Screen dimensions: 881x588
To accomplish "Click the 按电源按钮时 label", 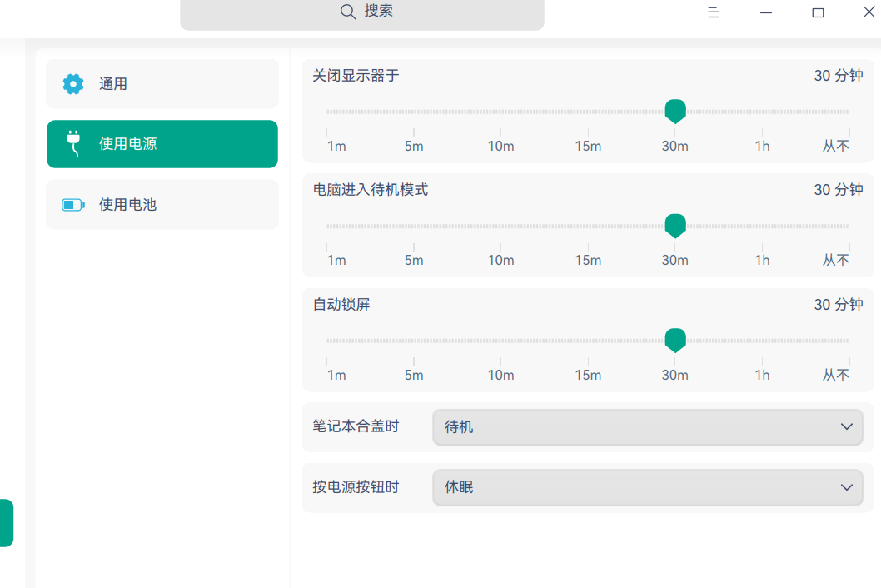I will coord(356,487).
